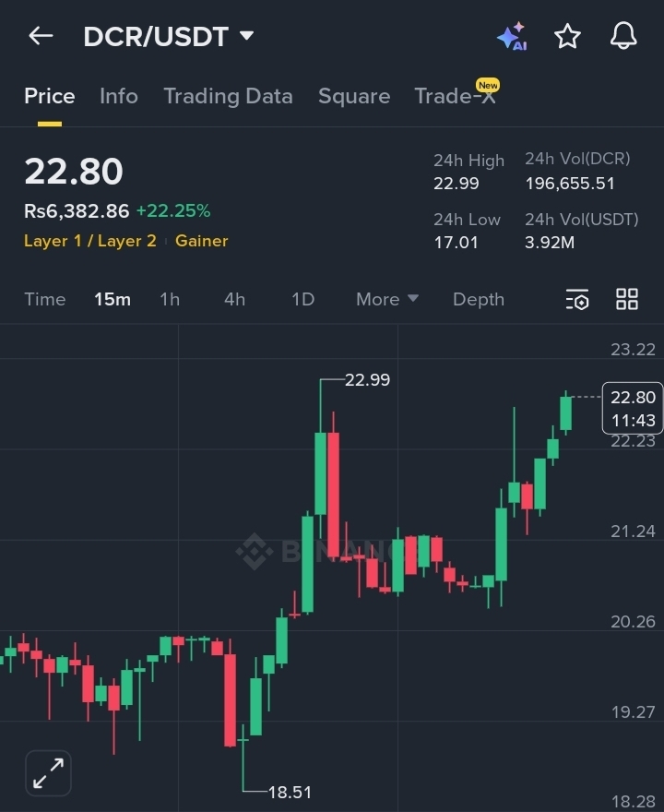Tap the back arrow icon
This screenshot has height=812, width=664.
pos(41,36)
